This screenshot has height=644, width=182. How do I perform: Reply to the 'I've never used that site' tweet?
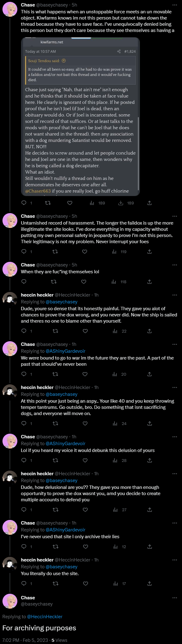[x=24, y=547]
